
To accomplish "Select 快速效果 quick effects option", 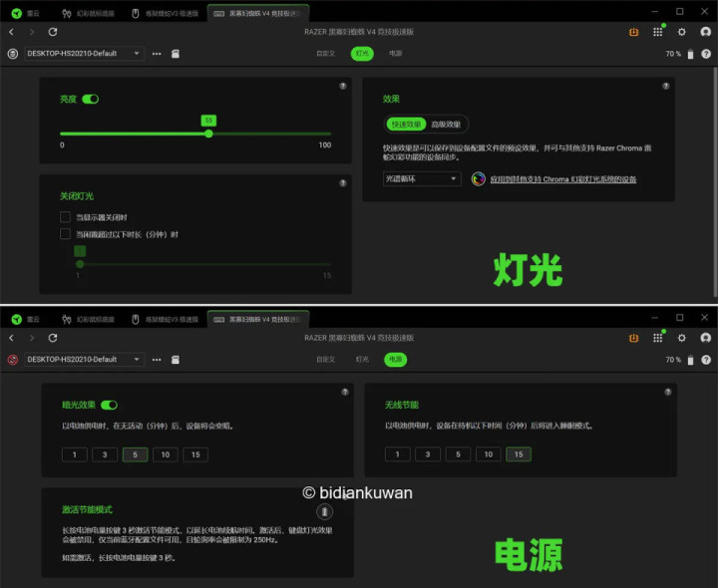I will point(406,124).
